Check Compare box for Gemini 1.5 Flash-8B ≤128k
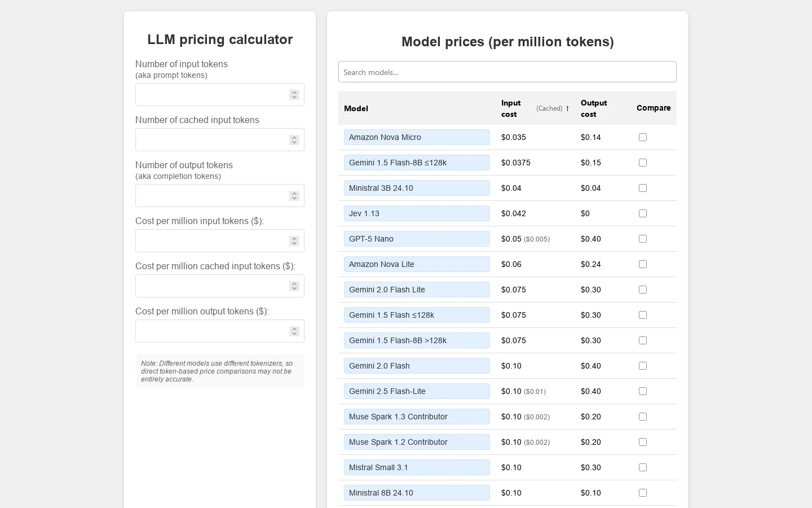Screen dimensions: 812x508 643,163
